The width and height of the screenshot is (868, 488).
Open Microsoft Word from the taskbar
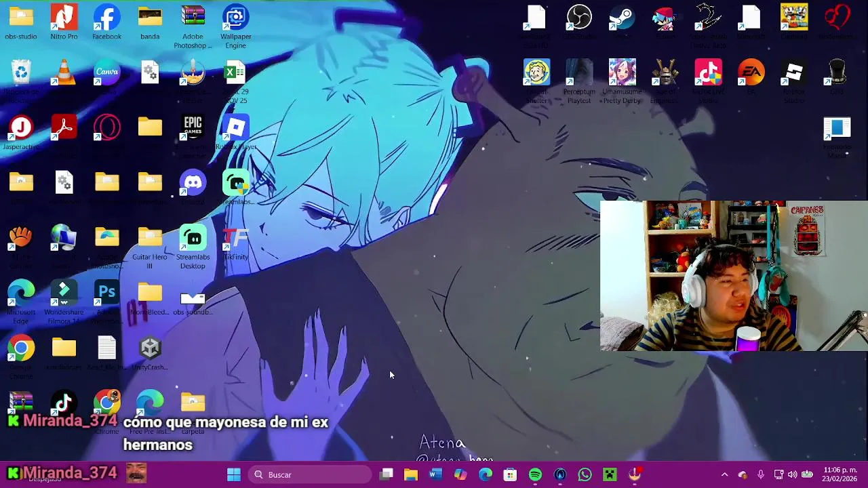click(435, 474)
